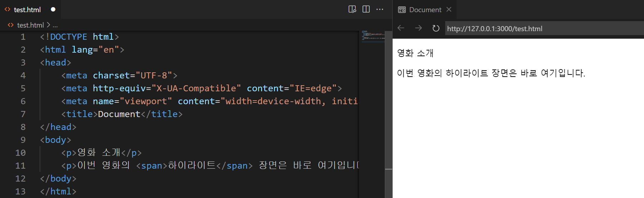Screen dimensions: 644x198
Task: Click the closing body tag
Action: click(x=58, y=179)
